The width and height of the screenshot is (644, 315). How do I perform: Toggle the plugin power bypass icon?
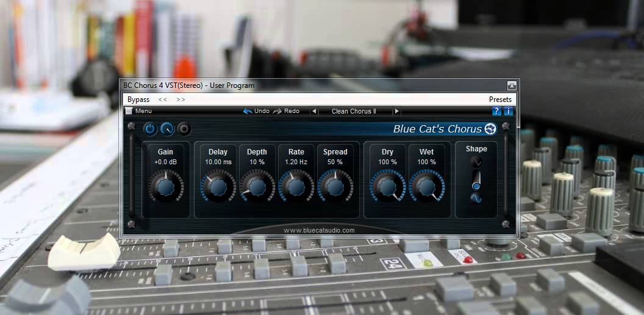pos(150,129)
